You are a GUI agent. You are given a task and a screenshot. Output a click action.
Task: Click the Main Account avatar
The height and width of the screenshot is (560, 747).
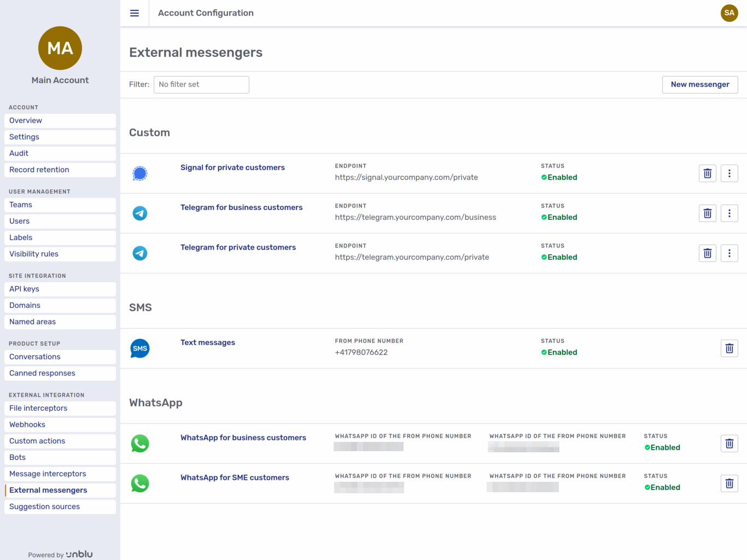[x=60, y=48]
